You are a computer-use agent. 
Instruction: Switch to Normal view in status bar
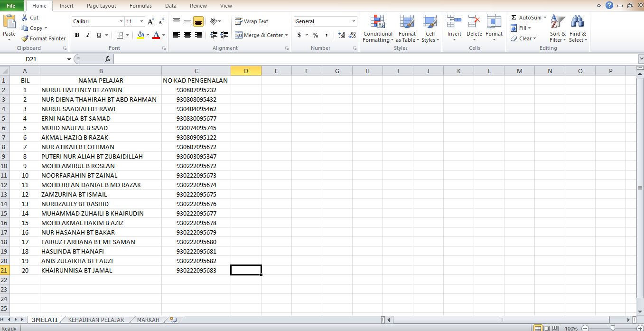pyautogui.click(x=538, y=328)
